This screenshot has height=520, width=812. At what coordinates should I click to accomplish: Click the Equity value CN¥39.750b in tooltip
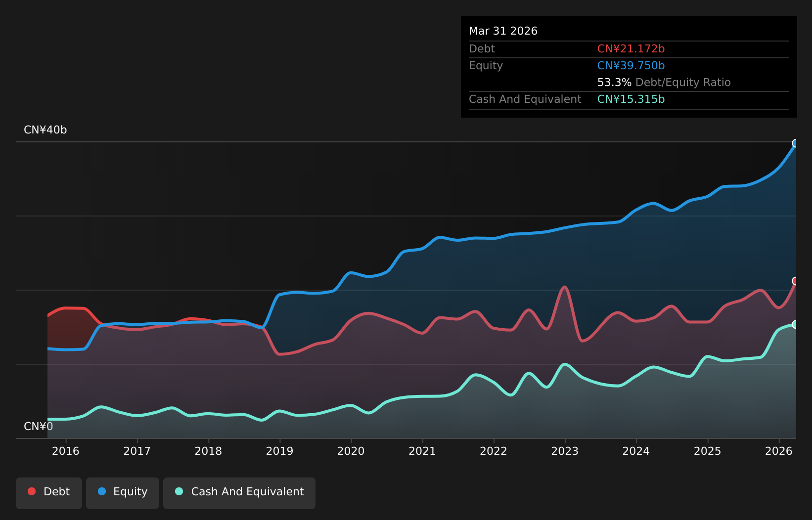tap(631, 66)
